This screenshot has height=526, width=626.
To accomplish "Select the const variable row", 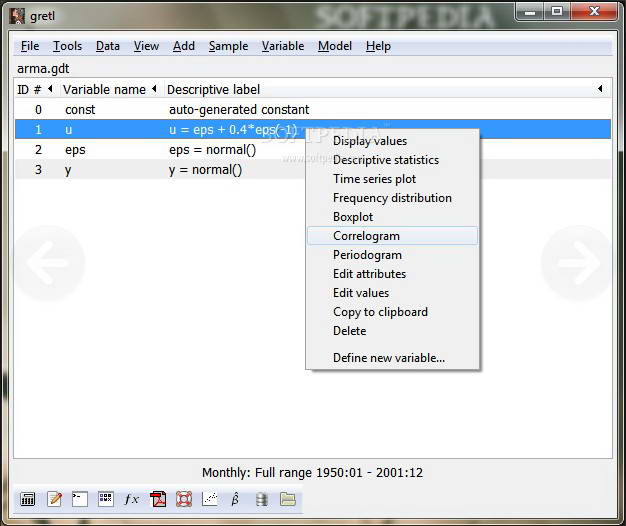I will pyautogui.click(x=313, y=109).
